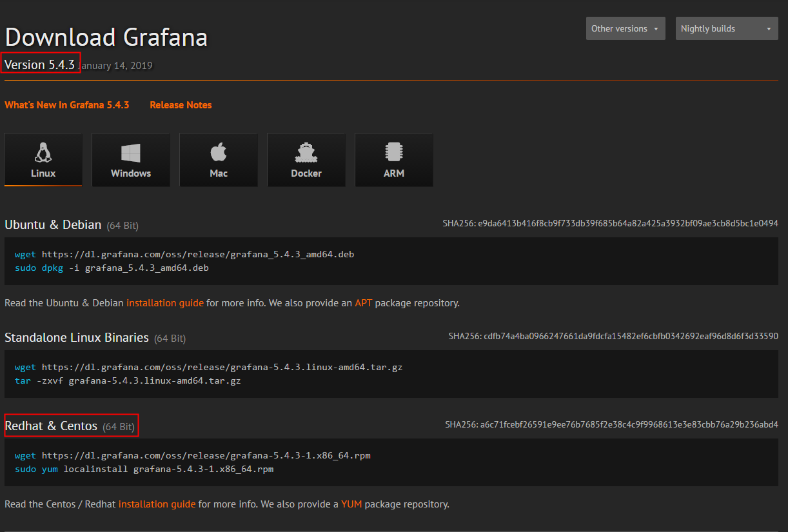Follow the YUM package repository link

[351, 504]
